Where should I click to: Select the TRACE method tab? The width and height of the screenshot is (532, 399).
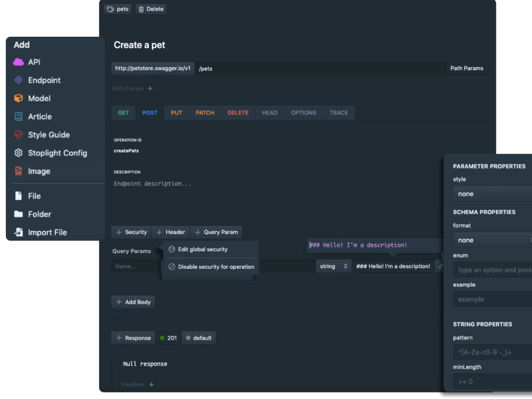(338, 113)
